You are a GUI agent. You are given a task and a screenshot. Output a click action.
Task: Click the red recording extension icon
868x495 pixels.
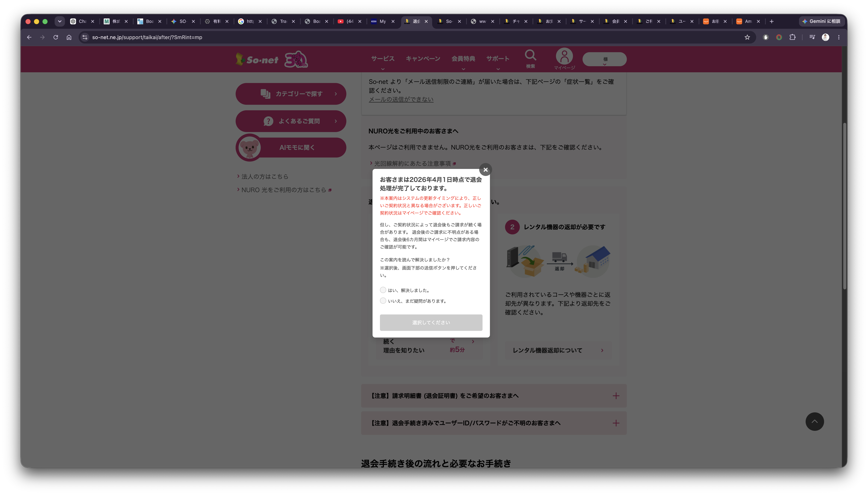pos(779,37)
